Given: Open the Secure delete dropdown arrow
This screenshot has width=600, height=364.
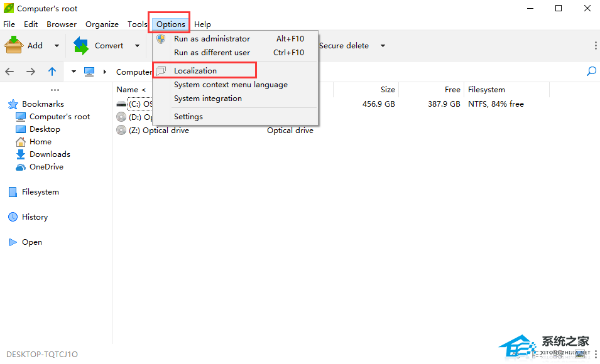Looking at the screenshot, I should click(383, 46).
